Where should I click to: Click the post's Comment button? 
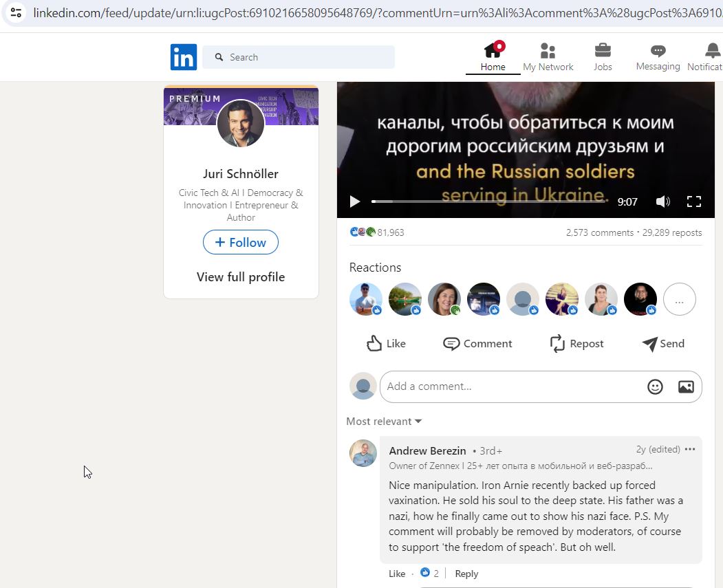477,344
